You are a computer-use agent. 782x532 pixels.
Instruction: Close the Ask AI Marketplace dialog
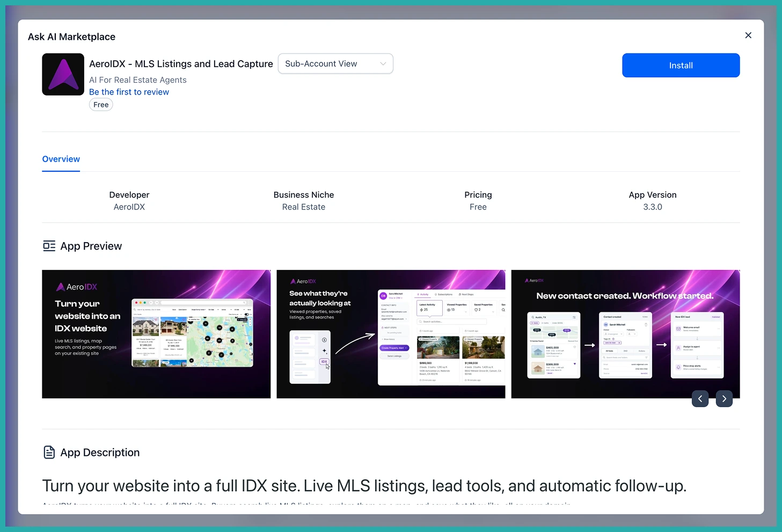pos(748,35)
